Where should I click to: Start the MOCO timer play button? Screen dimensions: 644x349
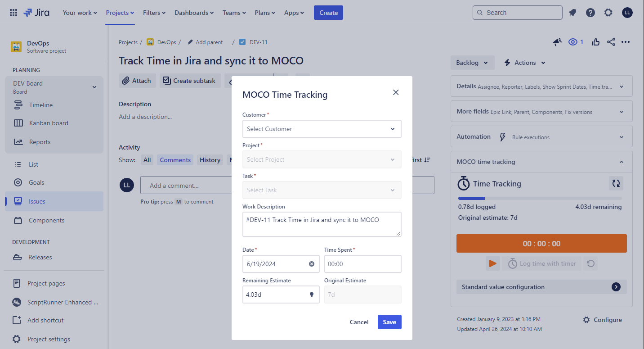(493, 263)
